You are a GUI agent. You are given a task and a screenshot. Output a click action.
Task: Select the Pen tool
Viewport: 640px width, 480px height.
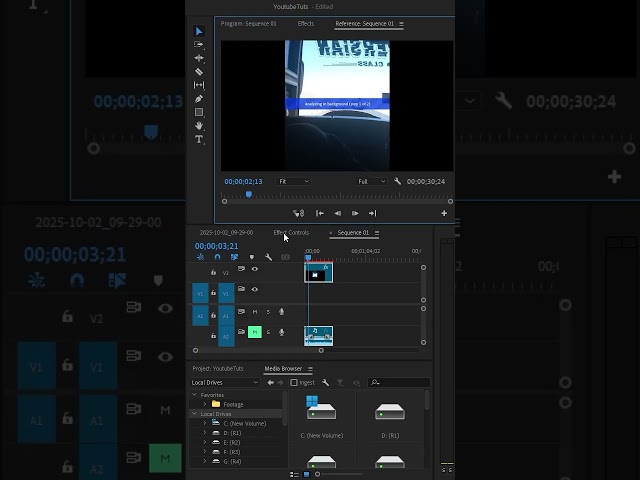[x=199, y=99]
